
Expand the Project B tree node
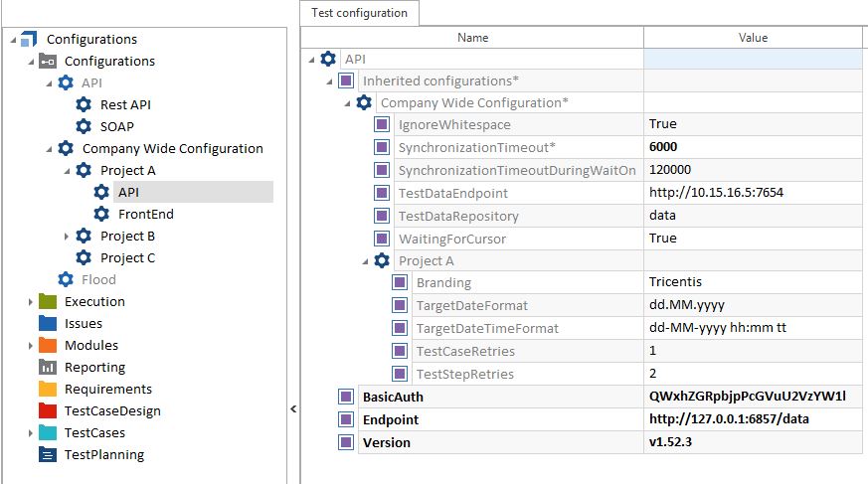[68, 237]
